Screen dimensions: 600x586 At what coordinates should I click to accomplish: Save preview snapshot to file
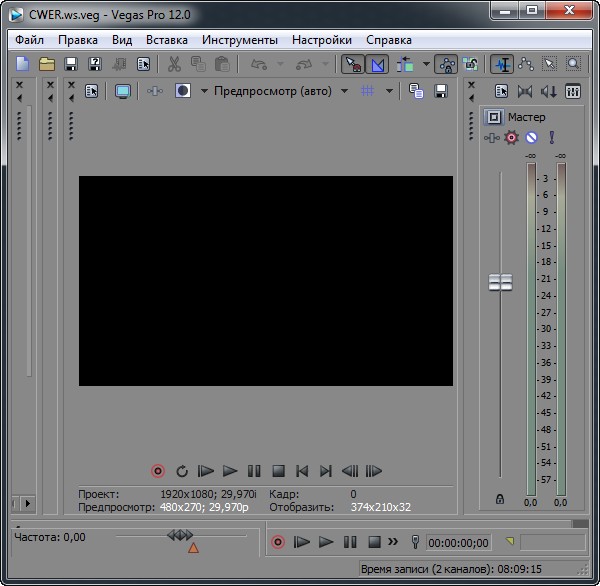[441, 91]
